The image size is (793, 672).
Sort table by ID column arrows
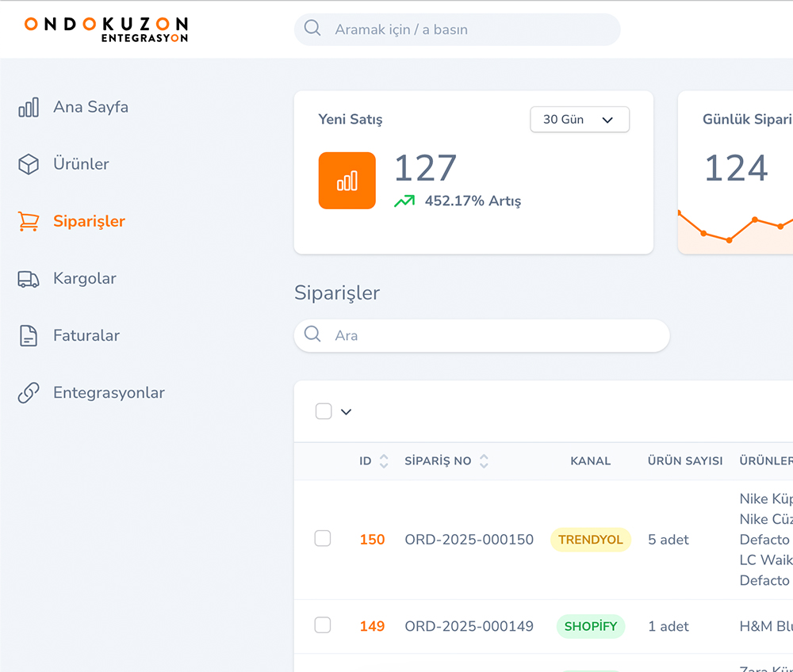pyautogui.click(x=384, y=461)
